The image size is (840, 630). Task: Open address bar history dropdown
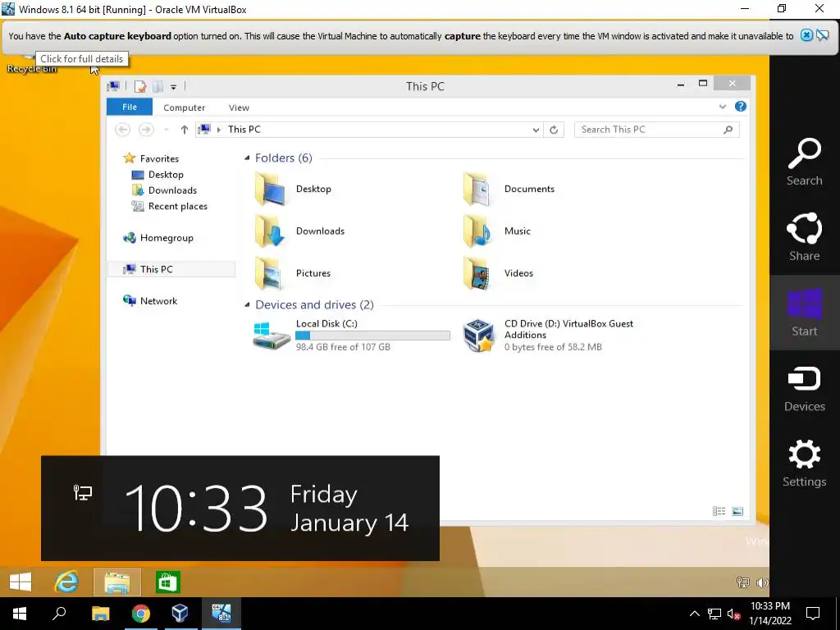tap(536, 130)
